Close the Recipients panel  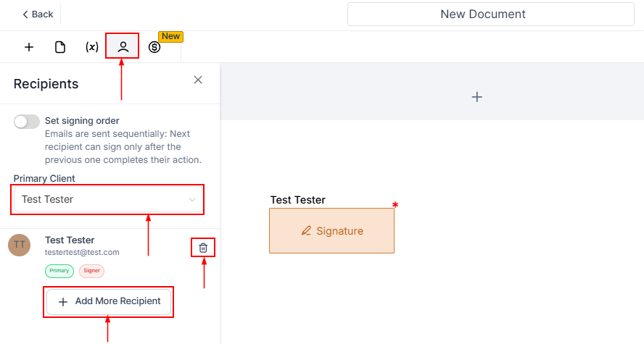point(198,80)
